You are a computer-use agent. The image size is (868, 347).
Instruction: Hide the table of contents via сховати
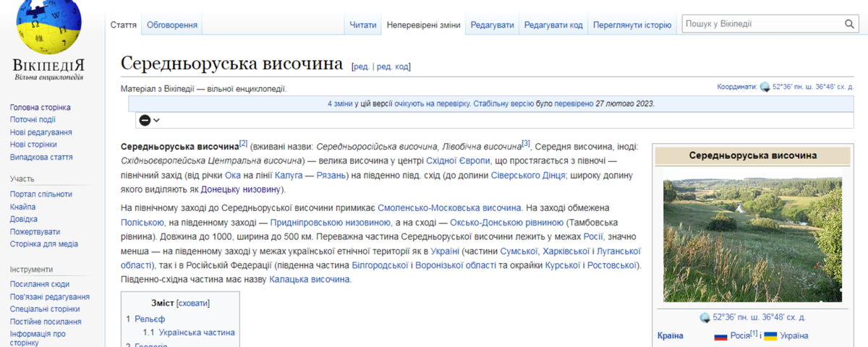(x=193, y=303)
